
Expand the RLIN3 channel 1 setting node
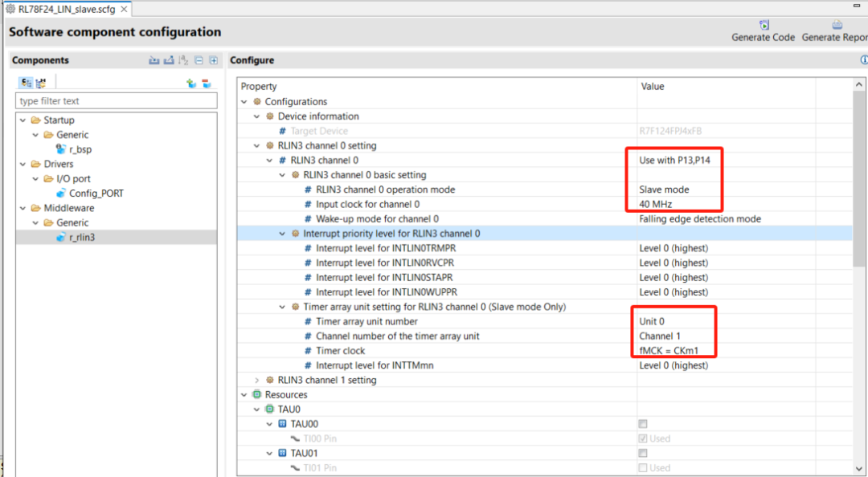click(x=257, y=380)
